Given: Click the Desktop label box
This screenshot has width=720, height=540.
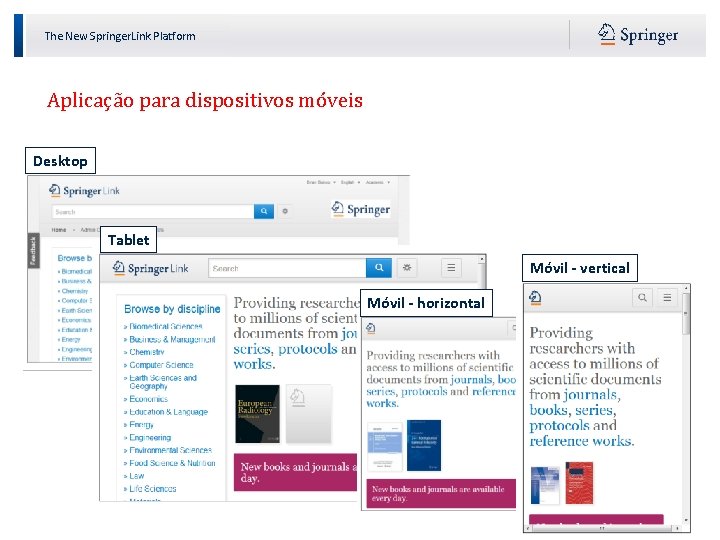Looking at the screenshot, I should (x=60, y=161).
